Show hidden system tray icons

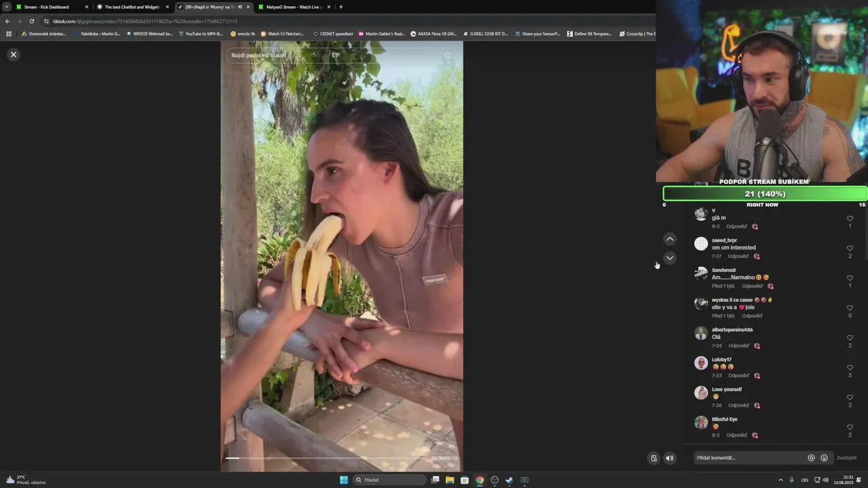(x=781, y=480)
